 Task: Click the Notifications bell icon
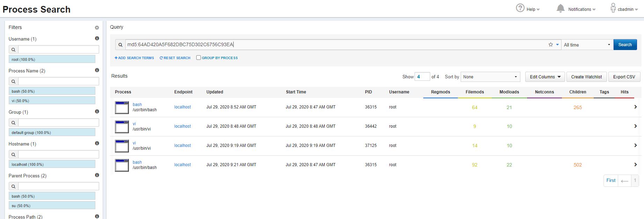pos(560,8)
